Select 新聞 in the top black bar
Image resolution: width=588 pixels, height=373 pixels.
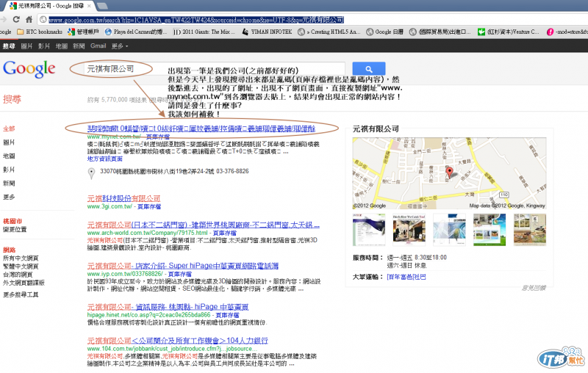(79, 46)
